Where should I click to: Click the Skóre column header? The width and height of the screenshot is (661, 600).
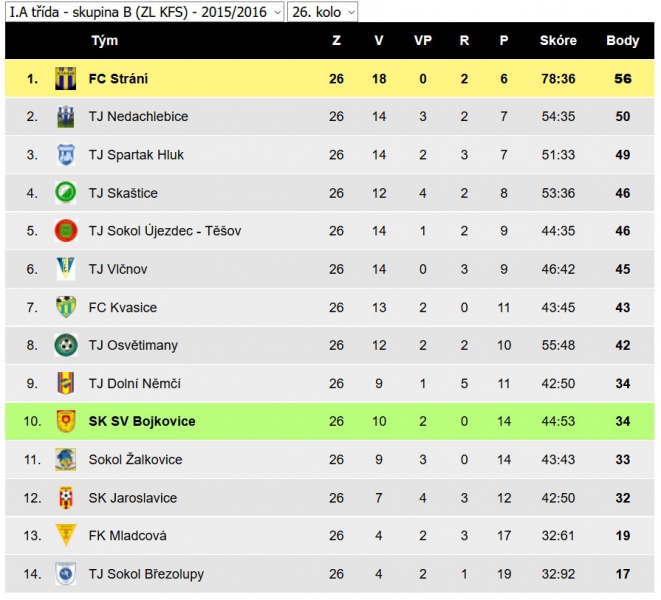tap(558, 40)
